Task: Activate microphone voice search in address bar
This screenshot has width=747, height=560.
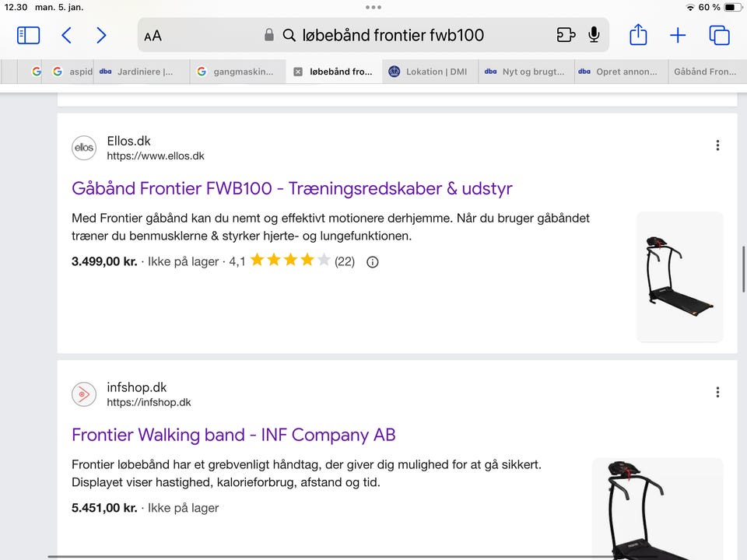Action: [x=594, y=35]
